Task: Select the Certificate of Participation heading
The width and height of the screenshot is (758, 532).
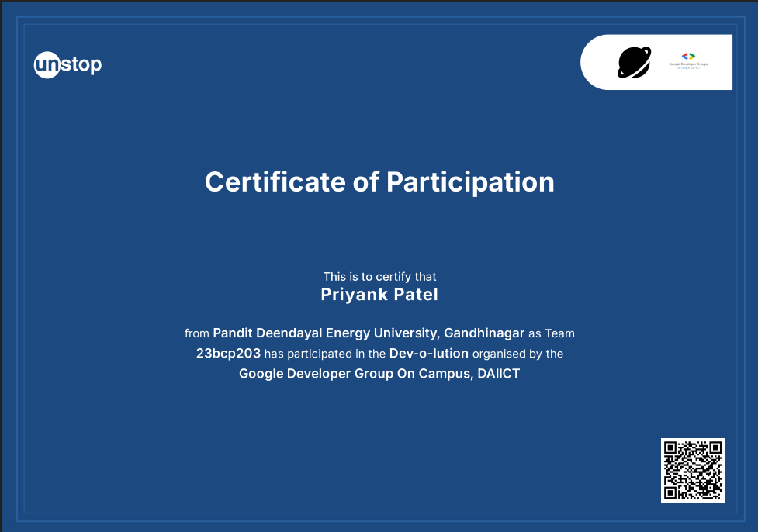Action: 379,182
